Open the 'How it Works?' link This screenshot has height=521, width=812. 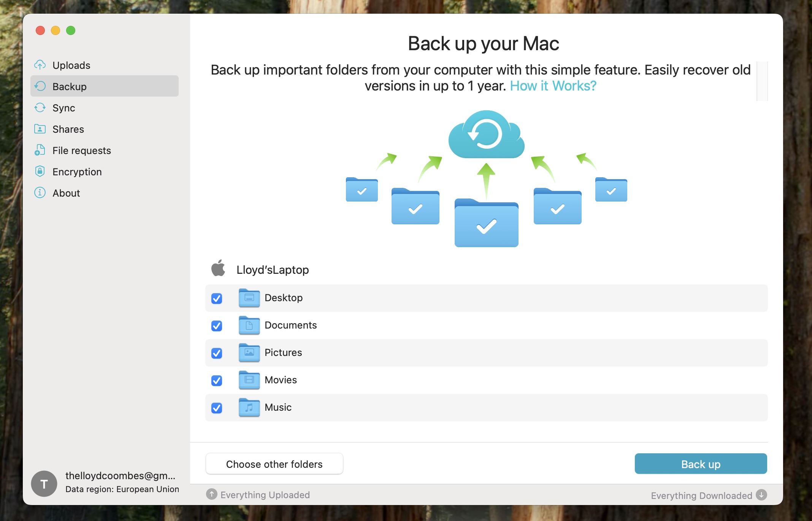coord(552,86)
